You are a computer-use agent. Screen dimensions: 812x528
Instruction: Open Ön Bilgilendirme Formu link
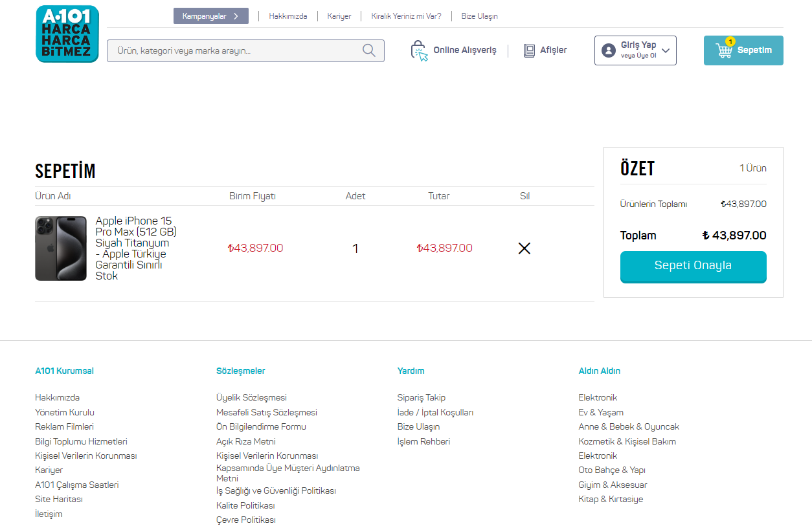[261, 427]
